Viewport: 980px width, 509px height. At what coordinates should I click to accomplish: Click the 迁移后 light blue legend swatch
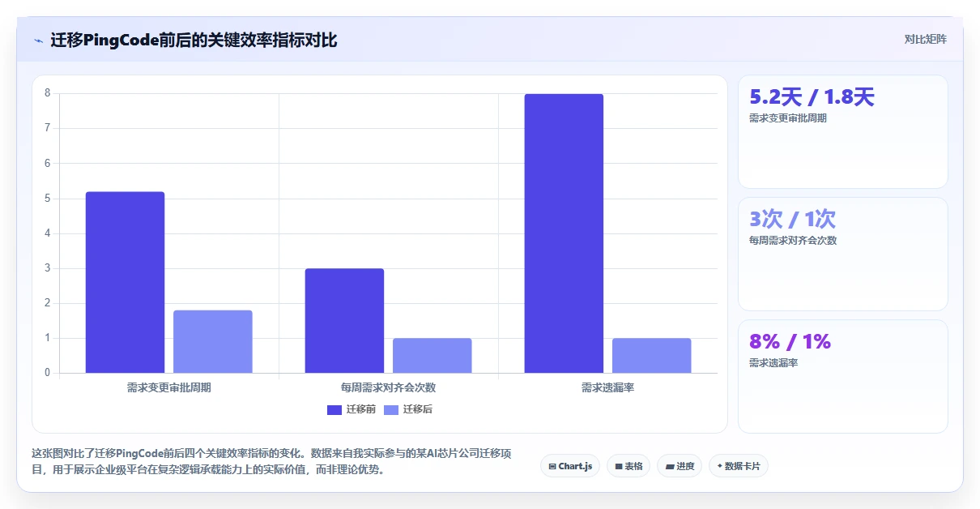click(391, 409)
